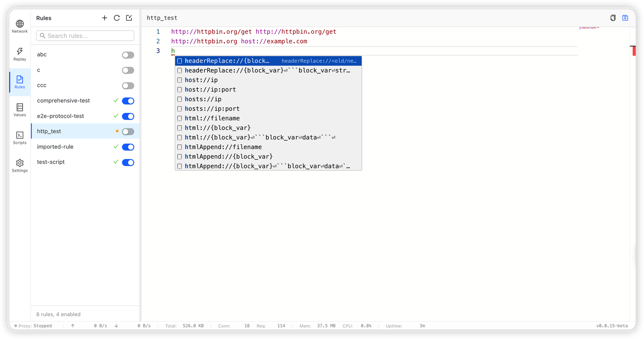Screen dimensions: 644x339
Task: Click editor line number 2
Action: 158,41
